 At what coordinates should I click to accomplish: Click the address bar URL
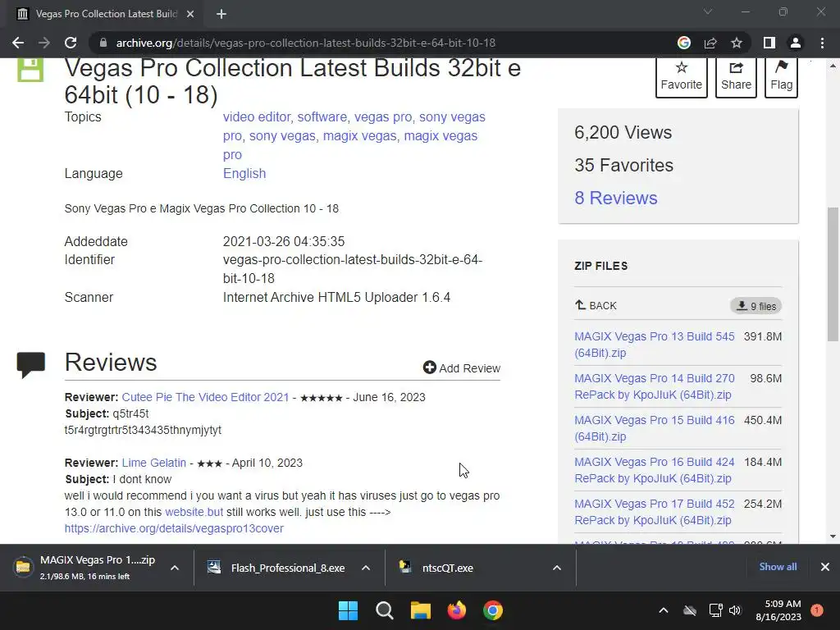pyautogui.click(x=305, y=43)
